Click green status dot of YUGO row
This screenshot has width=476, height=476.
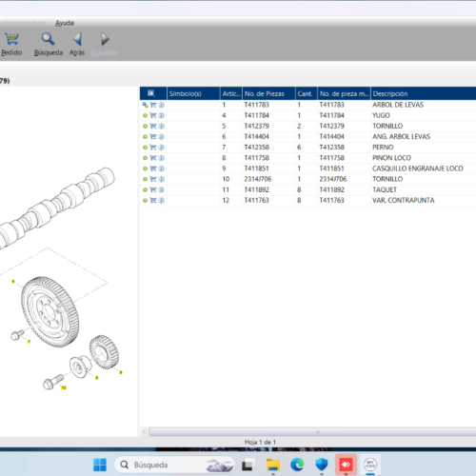click(x=145, y=115)
